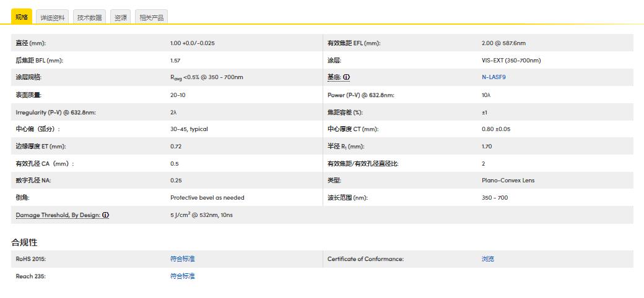The image size is (644, 298).
Task: Select the VIS-EXT (350-700nm) coating value
Action: pos(511,61)
